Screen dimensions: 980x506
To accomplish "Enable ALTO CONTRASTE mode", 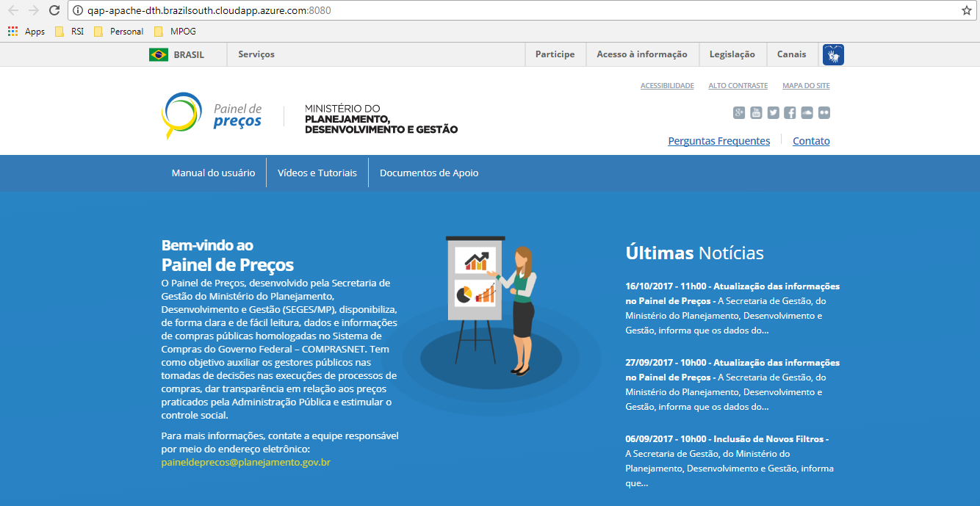I will pyautogui.click(x=738, y=86).
